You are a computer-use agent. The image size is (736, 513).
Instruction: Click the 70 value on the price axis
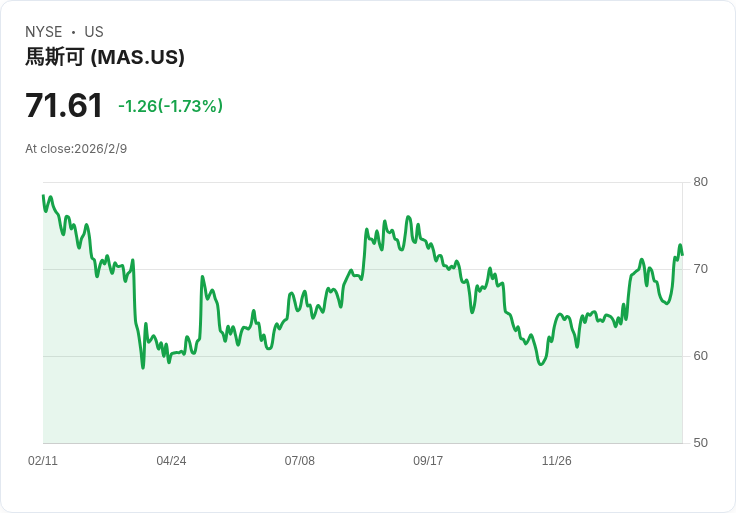701,269
